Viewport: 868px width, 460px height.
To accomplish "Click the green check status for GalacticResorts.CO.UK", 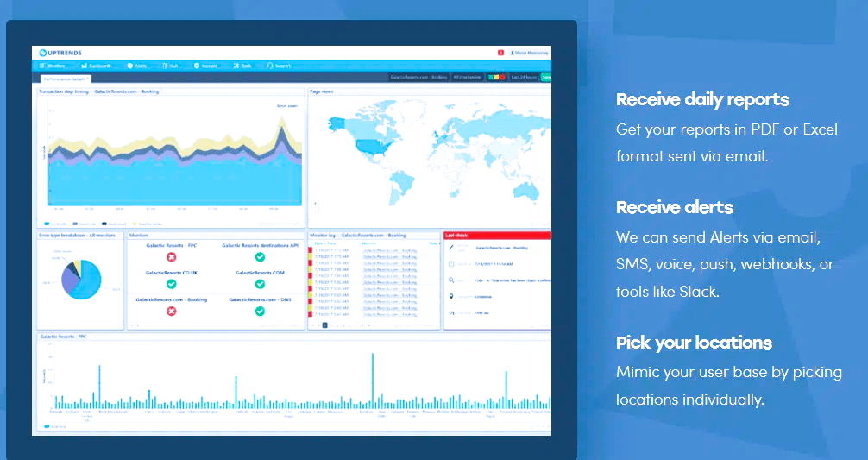I will tap(171, 283).
